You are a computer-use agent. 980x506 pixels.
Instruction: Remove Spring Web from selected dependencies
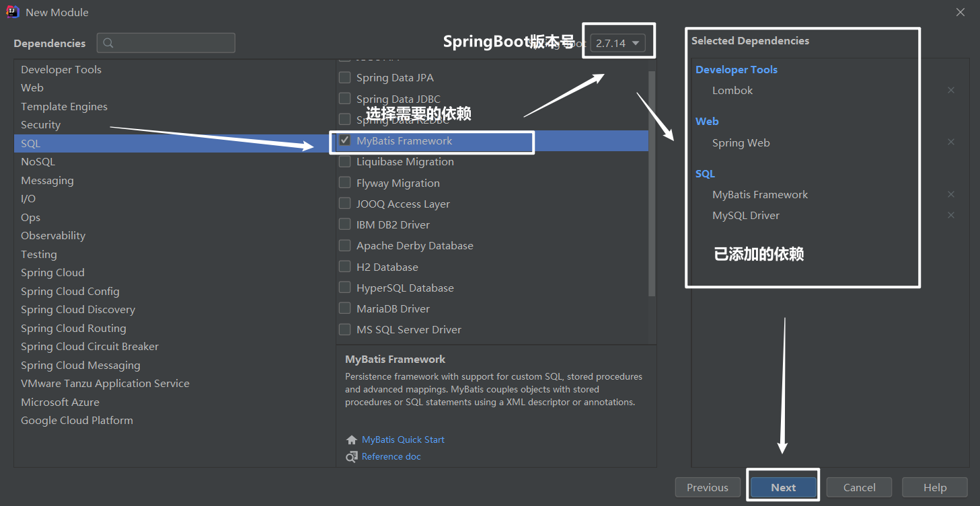951,142
